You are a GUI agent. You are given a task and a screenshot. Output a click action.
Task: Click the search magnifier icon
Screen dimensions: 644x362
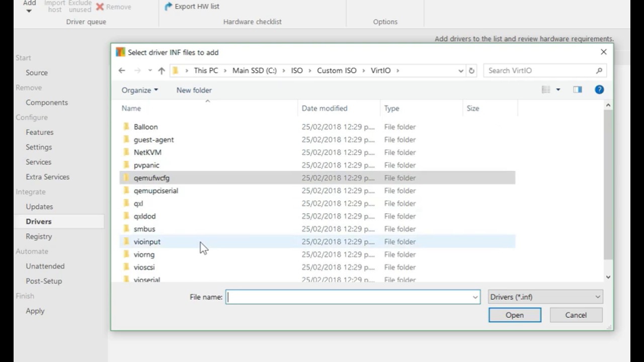coord(599,71)
